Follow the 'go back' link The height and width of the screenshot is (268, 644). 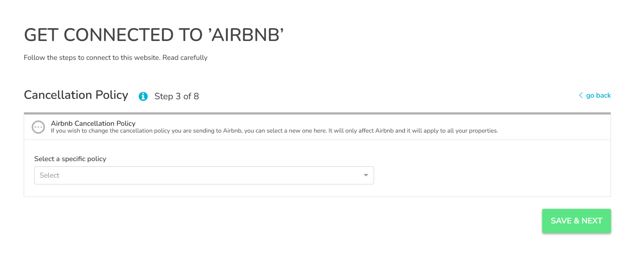coord(598,95)
